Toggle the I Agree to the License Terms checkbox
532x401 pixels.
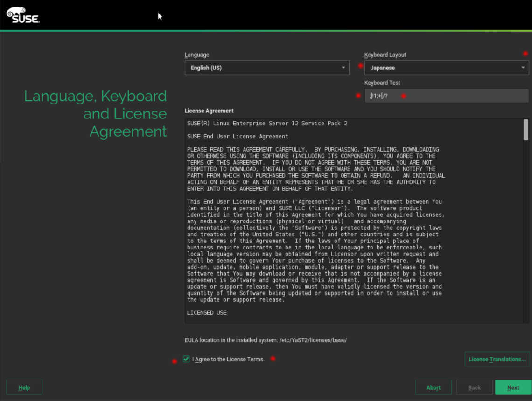click(x=186, y=359)
